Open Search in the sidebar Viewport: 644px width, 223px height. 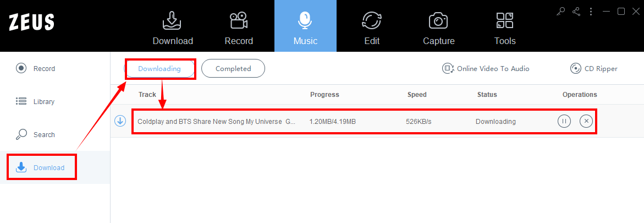click(x=35, y=134)
